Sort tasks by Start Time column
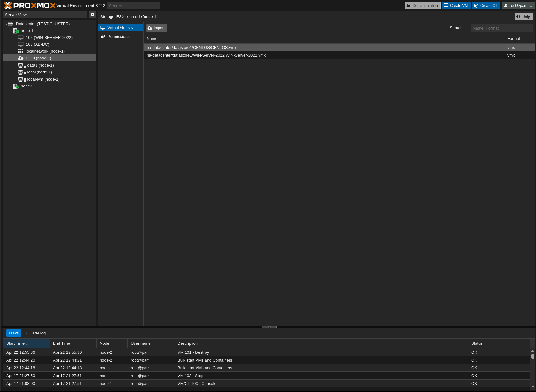The width and height of the screenshot is (536, 392). [x=16, y=343]
